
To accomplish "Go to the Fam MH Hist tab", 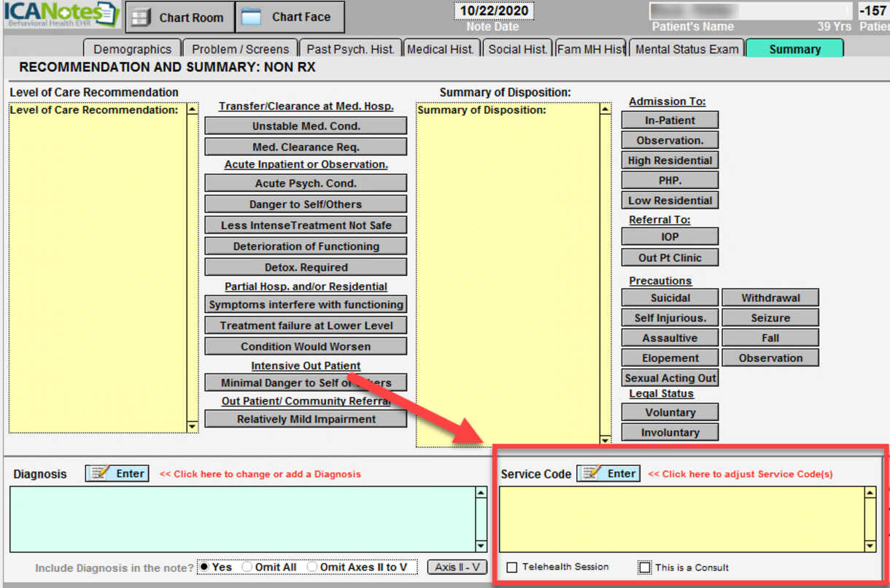I will [x=591, y=49].
